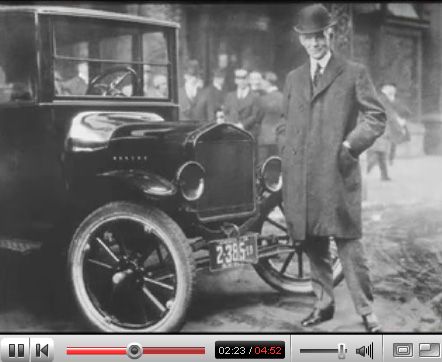Click the man's bowler hat in video

314,19
